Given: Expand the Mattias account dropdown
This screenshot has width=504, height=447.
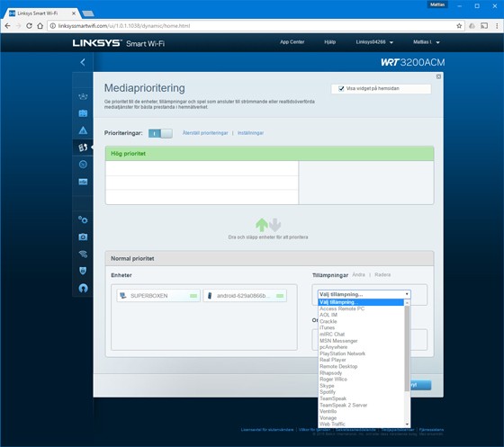Looking at the screenshot, I should point(427,42).
